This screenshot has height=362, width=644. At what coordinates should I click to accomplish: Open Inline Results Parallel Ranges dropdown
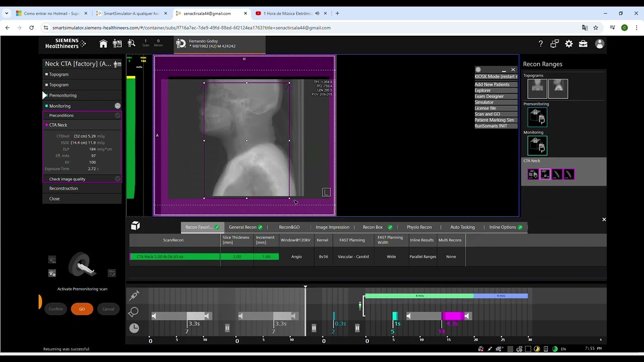tap(423, 256)
